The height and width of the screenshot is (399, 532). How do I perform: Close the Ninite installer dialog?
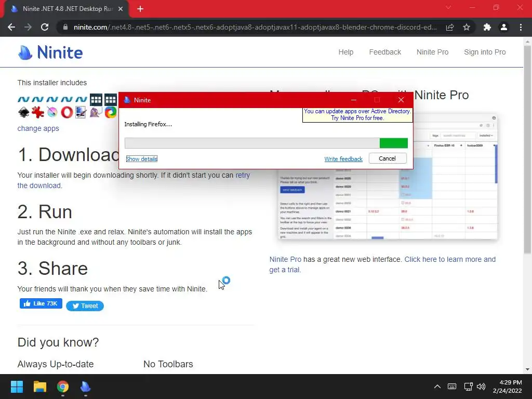point(401,100)
